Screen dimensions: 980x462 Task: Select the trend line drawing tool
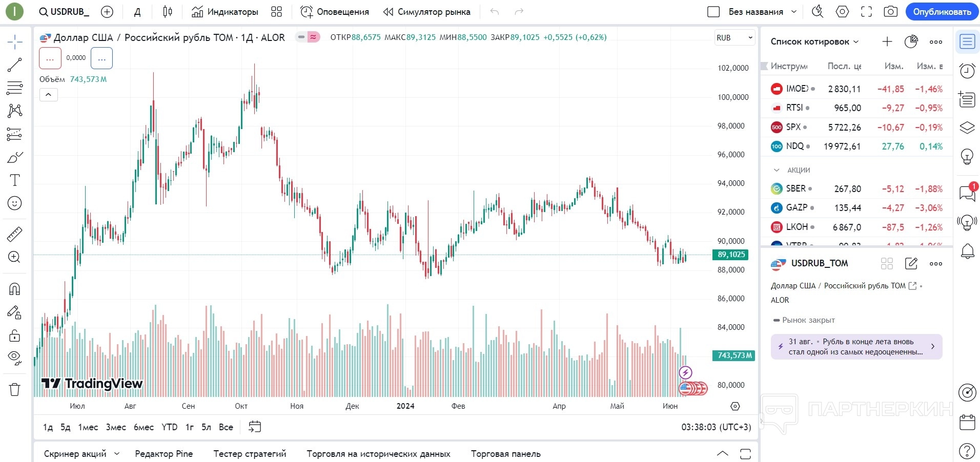(x=14, y=65)
